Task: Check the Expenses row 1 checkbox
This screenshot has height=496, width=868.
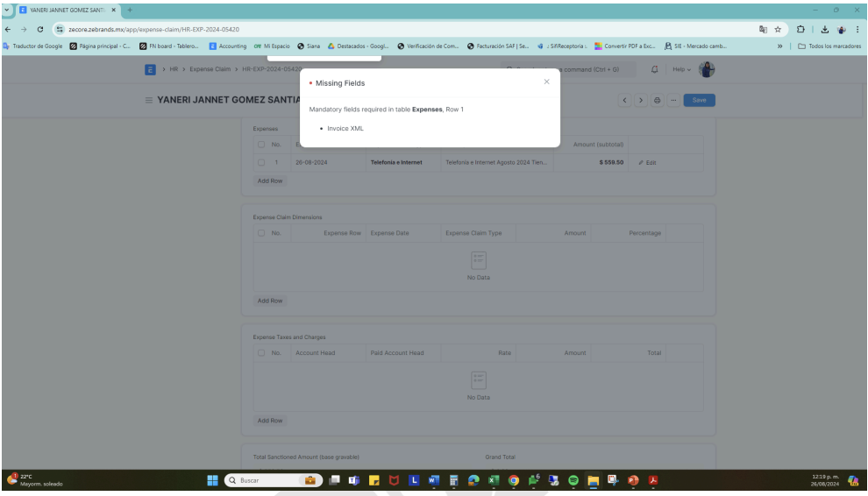Action: click(x=261, y=162)
